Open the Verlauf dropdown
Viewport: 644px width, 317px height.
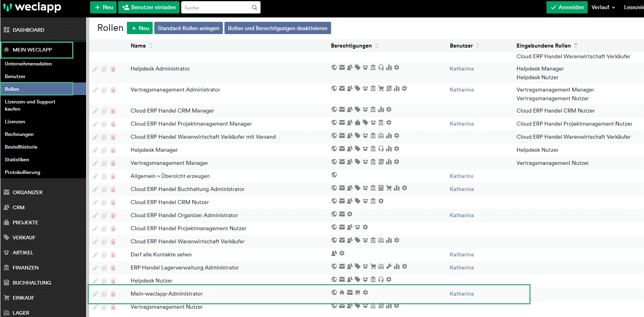click(603, 8)
